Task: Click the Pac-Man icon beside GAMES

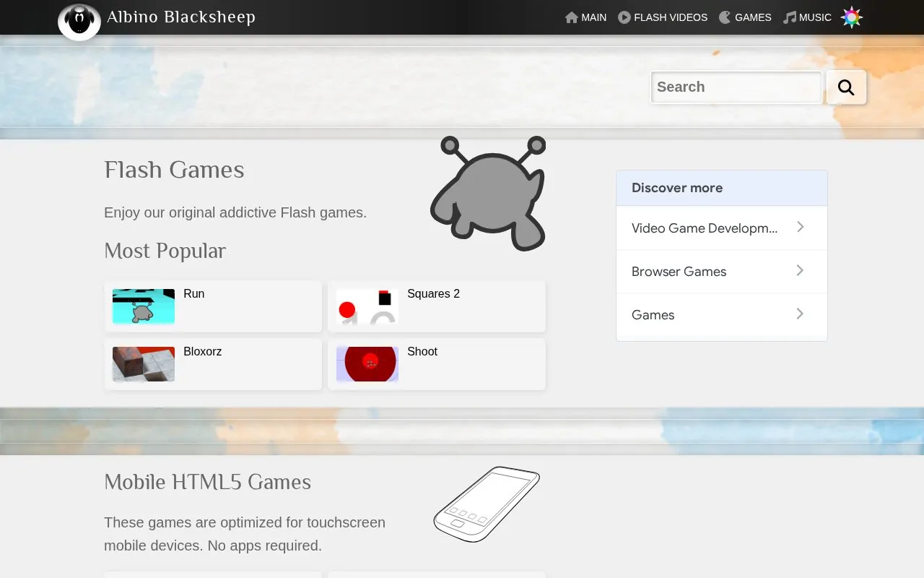Action: 725,17
